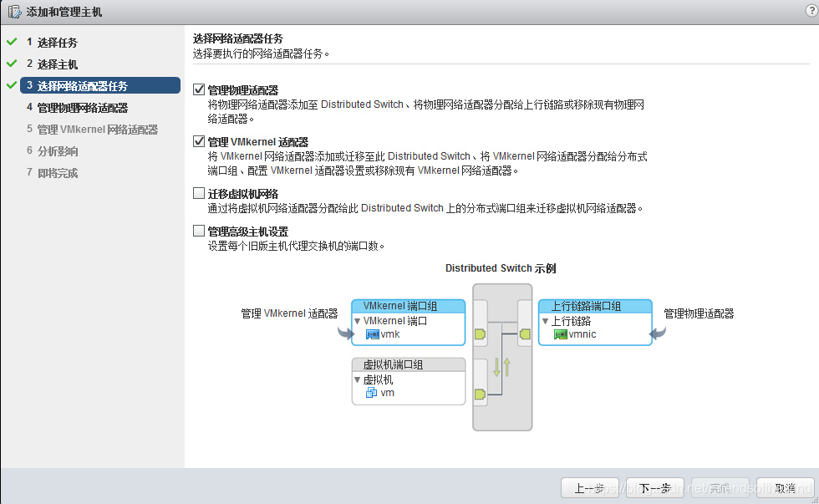Click the uplink port on the switch's right side
The width and height of the screenshot is (819, 504).
525,334
